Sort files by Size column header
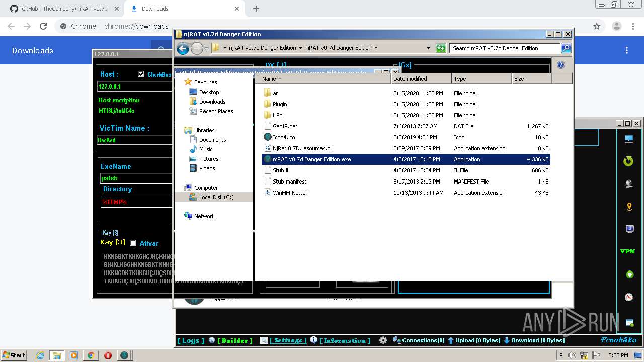The height and width of the screenshot is (362, 644). coord(532,79)
